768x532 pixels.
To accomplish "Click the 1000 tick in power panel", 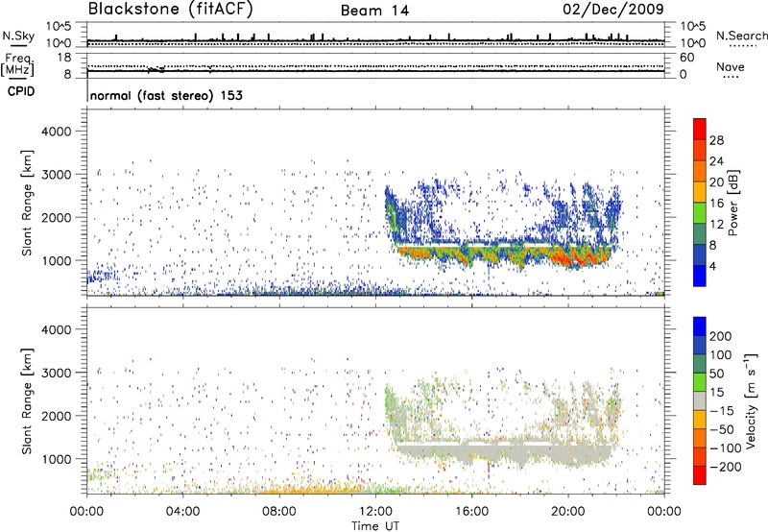I will (x=57, y=260).
